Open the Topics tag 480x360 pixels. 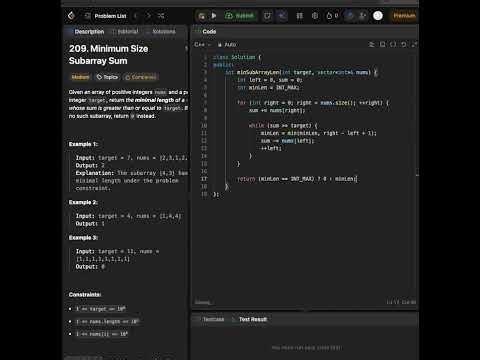coord(107,77)
